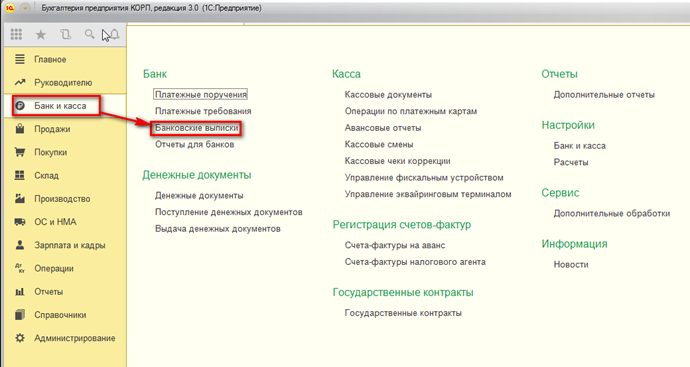This screenshot has height=367, width=690.
Task: Click the Покупки cart icon
Action: click(20, 152)
